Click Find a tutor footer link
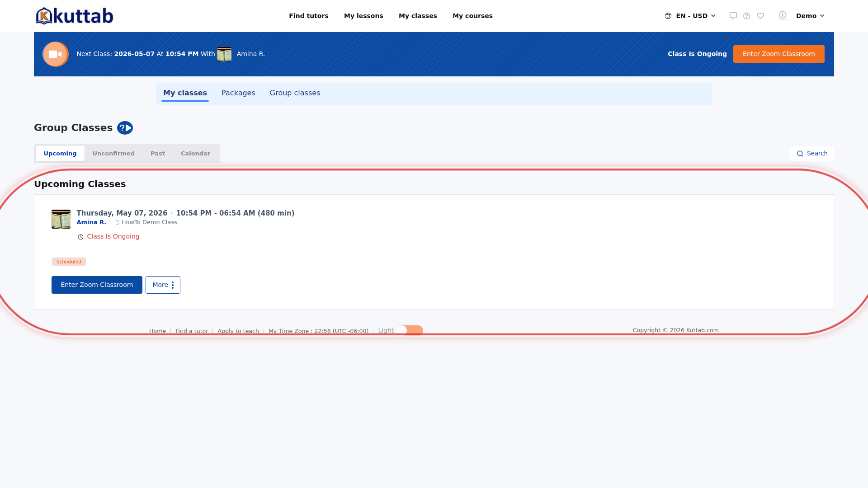 192,331
